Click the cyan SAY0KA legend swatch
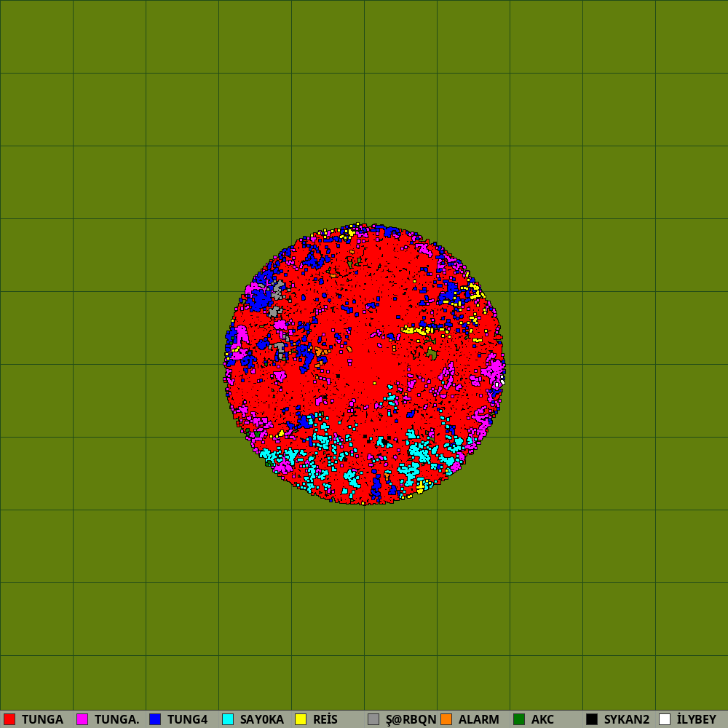This screenshot has width=728, height=728. 228,719
